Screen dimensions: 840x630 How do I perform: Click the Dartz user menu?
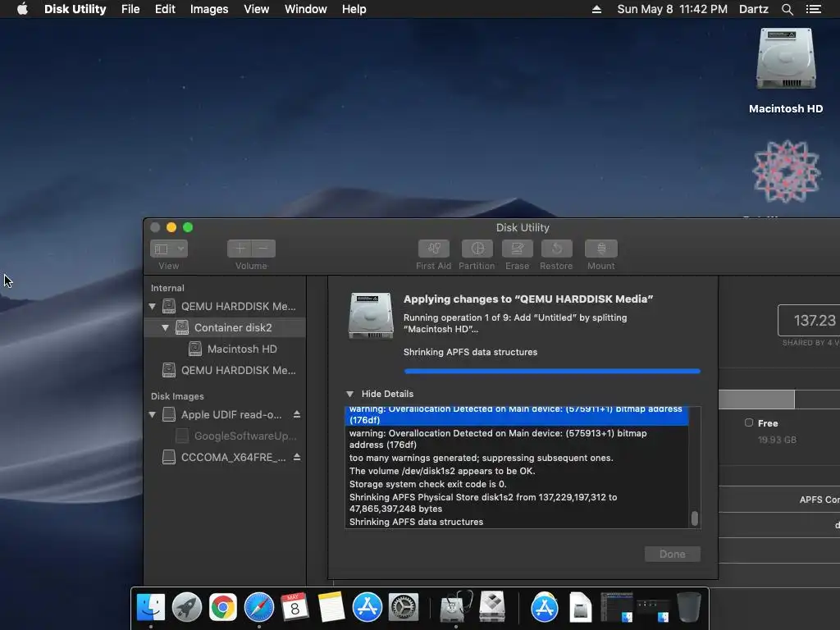point(753,9)
